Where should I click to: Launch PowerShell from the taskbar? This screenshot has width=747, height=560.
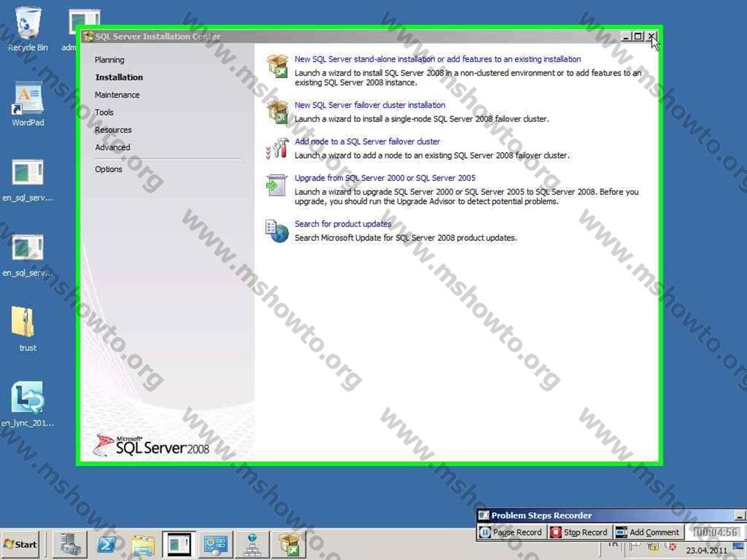[x=107, y=544]
